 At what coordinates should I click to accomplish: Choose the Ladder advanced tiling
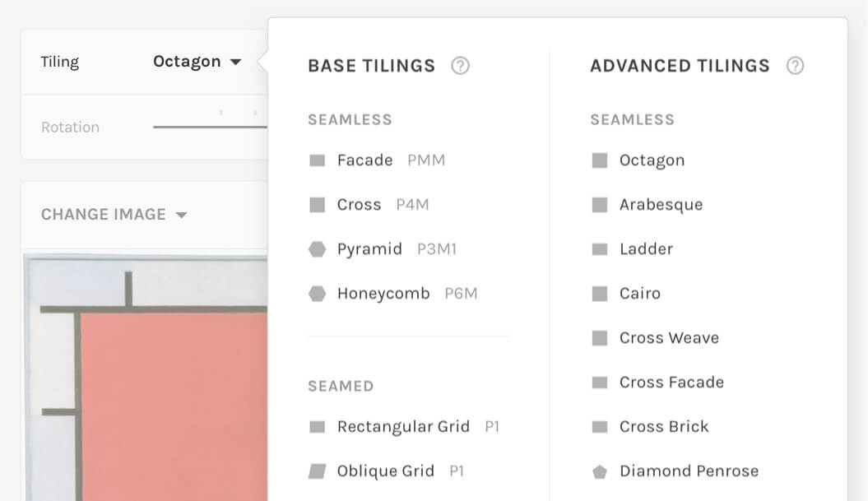pos(647,248)
